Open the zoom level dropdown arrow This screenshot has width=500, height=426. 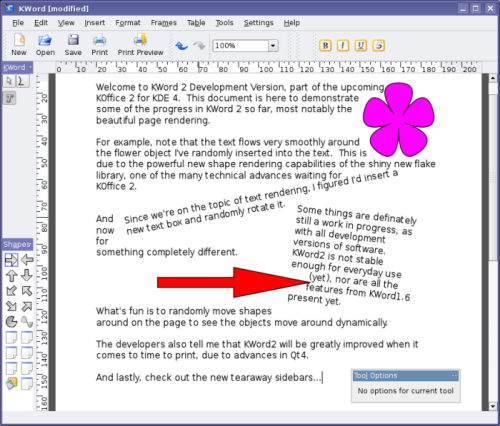273,46
